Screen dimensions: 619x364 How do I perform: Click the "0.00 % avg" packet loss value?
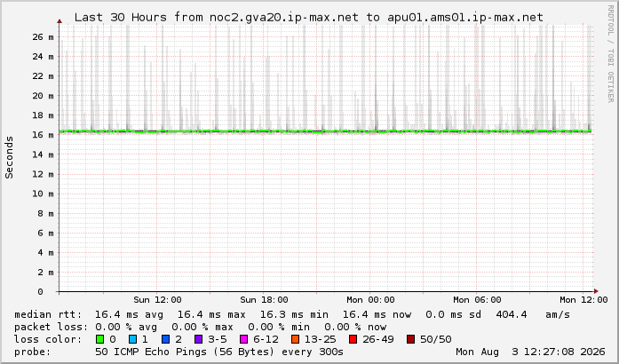coord(126,327)
